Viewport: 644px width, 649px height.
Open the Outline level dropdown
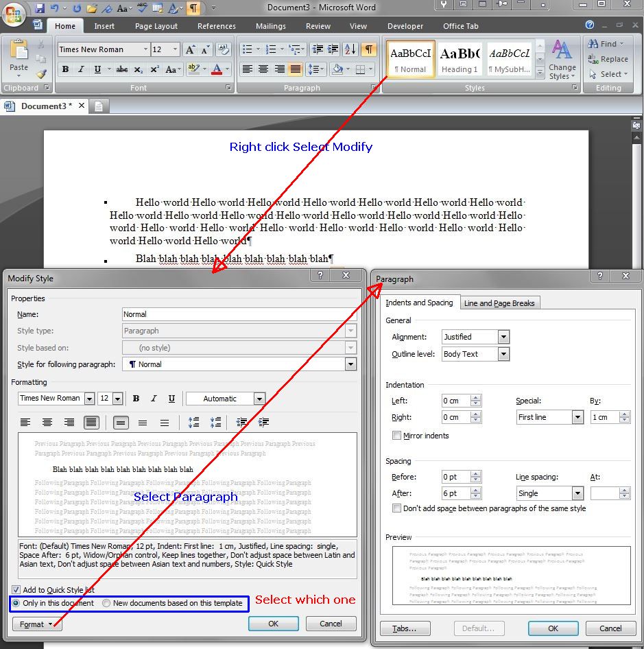click(503, 354)
